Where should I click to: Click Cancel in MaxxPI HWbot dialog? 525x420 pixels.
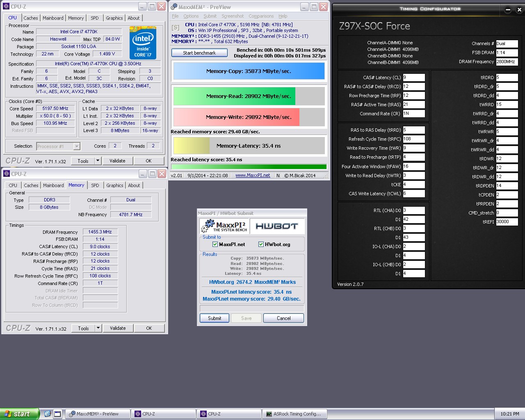point(283,318)
